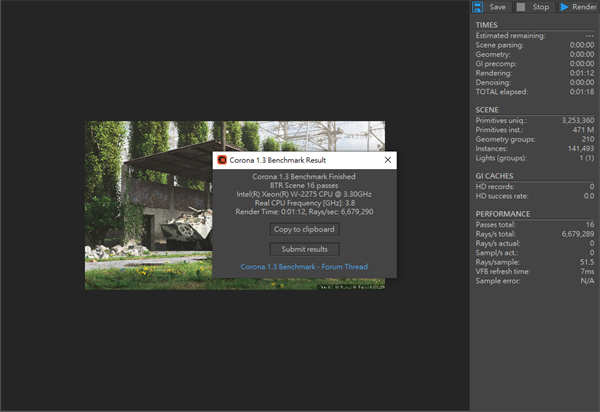Close the Corona 1.3 Benchmark Result dialog
The image size is (600, 412).
click(388, 160)
